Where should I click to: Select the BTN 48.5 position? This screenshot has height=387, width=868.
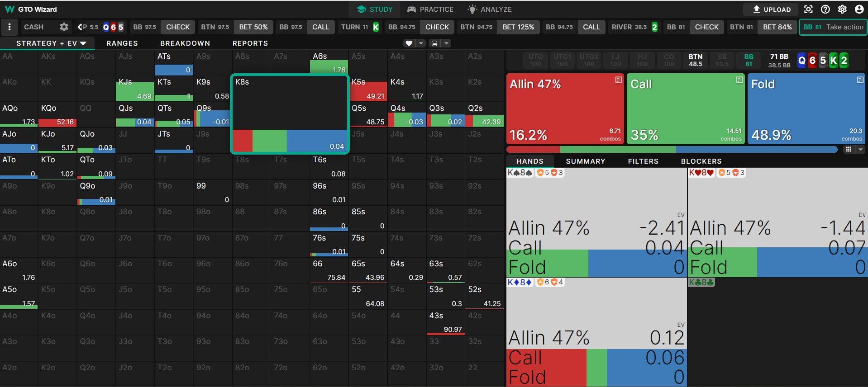695,60
